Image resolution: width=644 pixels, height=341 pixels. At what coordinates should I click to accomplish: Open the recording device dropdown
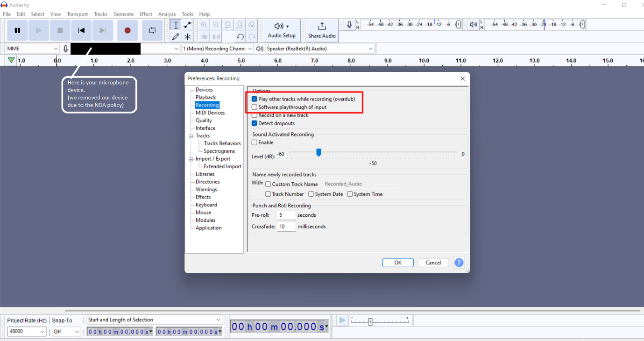(x=125, y=49)
